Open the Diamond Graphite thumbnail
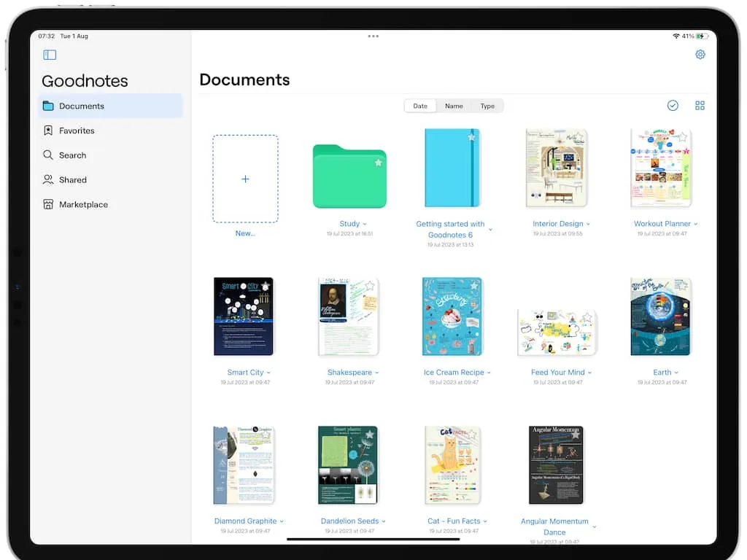 pos(244,464)
